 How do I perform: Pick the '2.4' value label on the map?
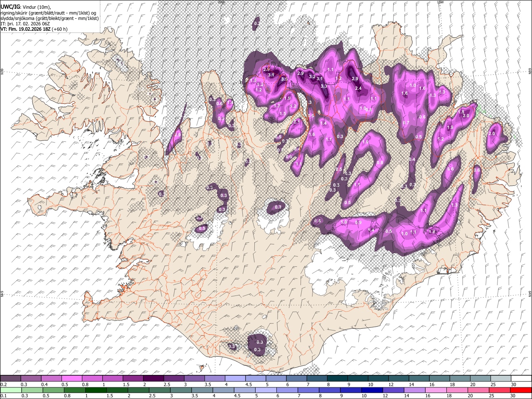[x=358, y=88]
